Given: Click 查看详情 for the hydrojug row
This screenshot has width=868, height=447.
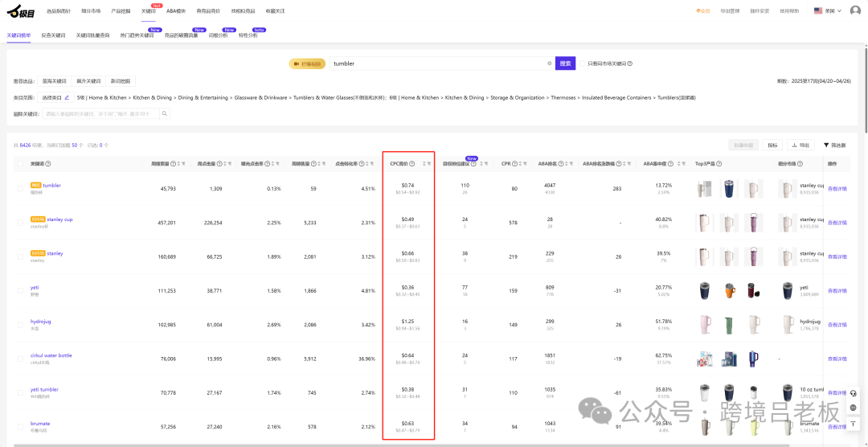Looking at the screenshot, I should (837, 325).
